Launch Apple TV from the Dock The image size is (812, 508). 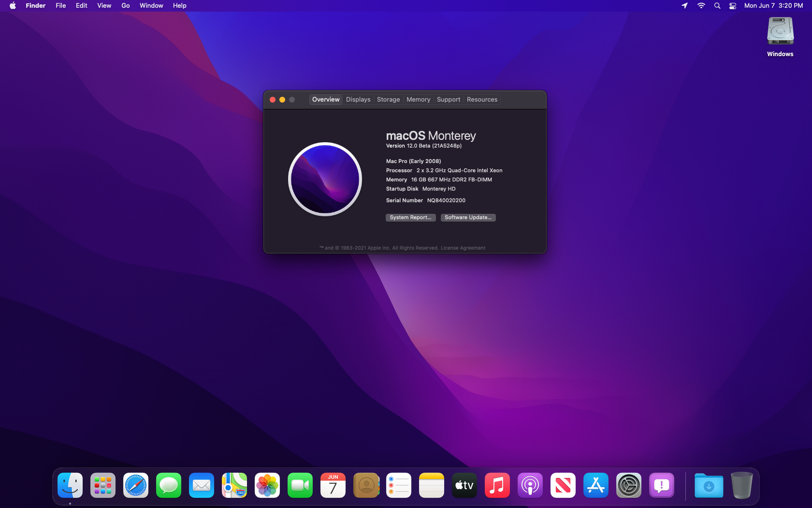pos(464,485)
